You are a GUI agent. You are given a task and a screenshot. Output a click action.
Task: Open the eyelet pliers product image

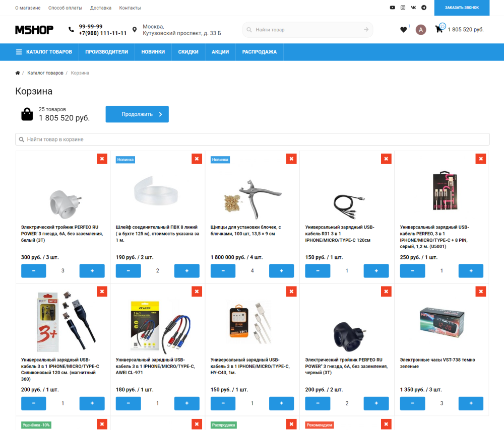coord(253,199)
